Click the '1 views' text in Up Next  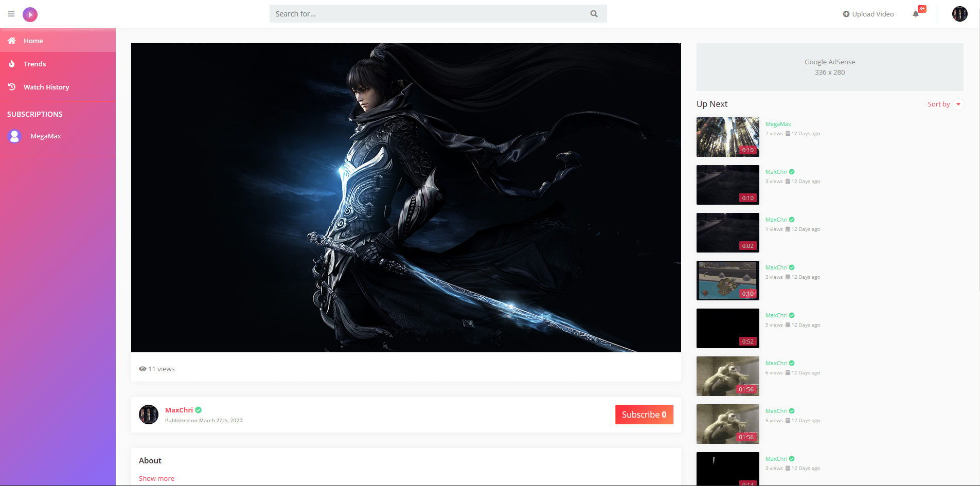(x=774, y=229)
